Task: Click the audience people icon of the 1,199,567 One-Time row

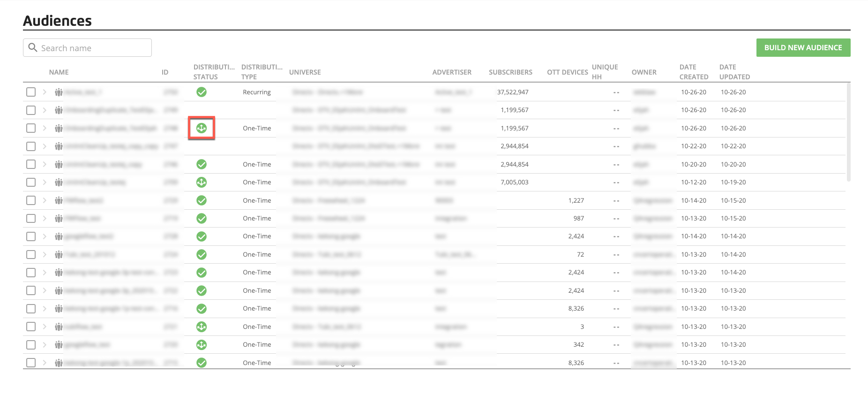Action: coord(59,129)
